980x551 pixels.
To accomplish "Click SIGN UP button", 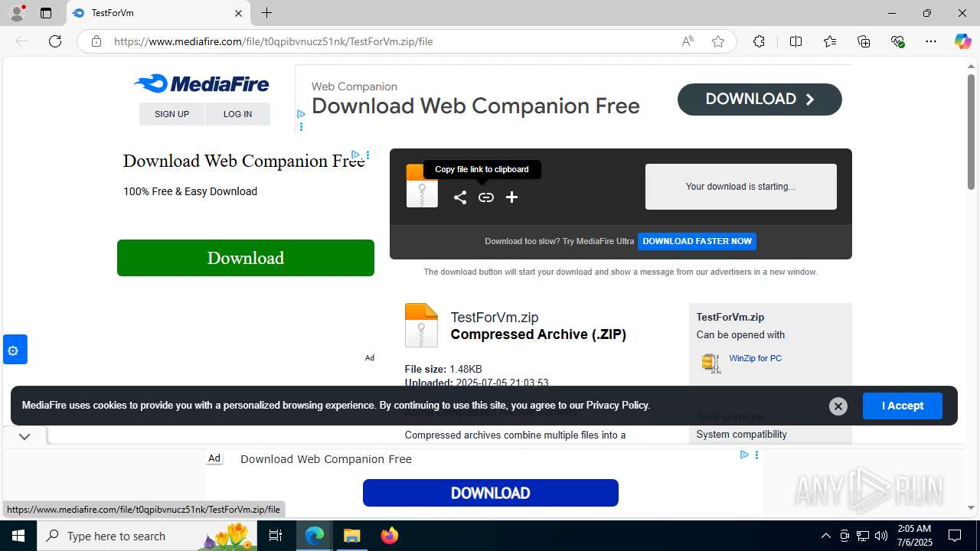I will coord(171,114).
